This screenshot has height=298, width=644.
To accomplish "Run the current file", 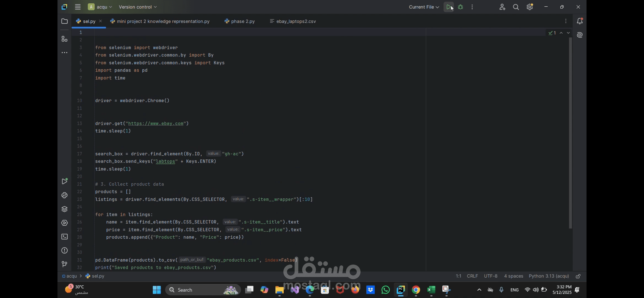I will coord(448,7).
